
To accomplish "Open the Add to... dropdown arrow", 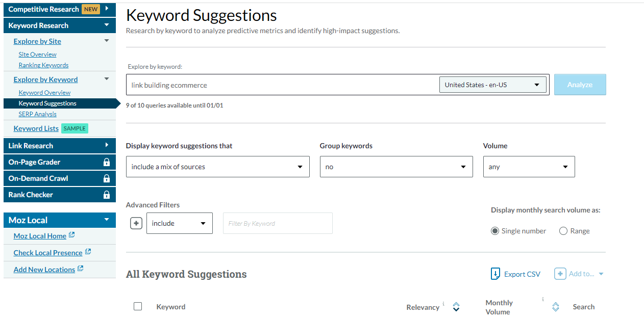I will (601, 274).
